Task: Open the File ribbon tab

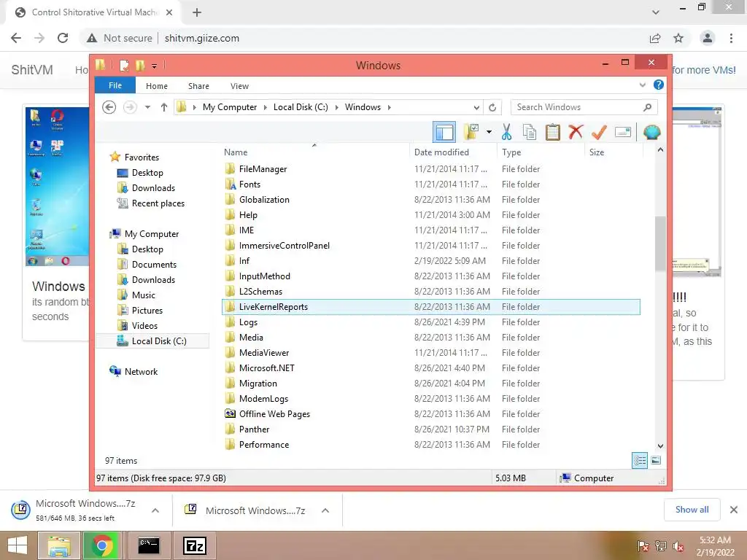Action: point(115,85)
